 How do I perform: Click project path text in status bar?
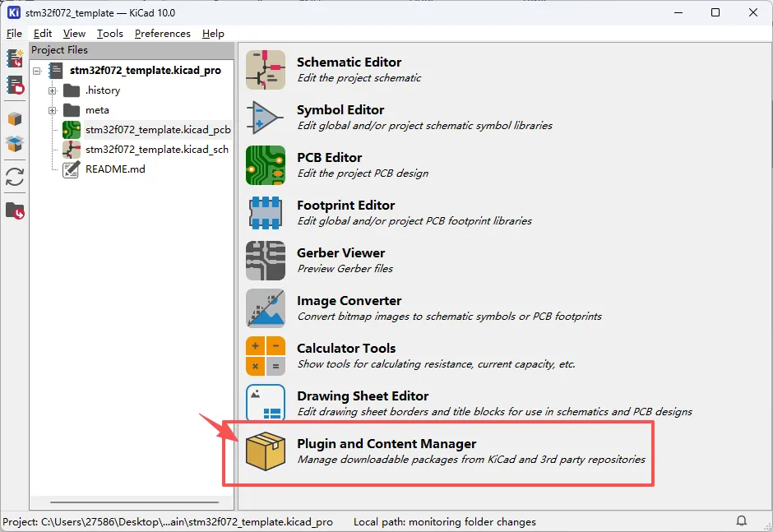(x=168, y=521)
